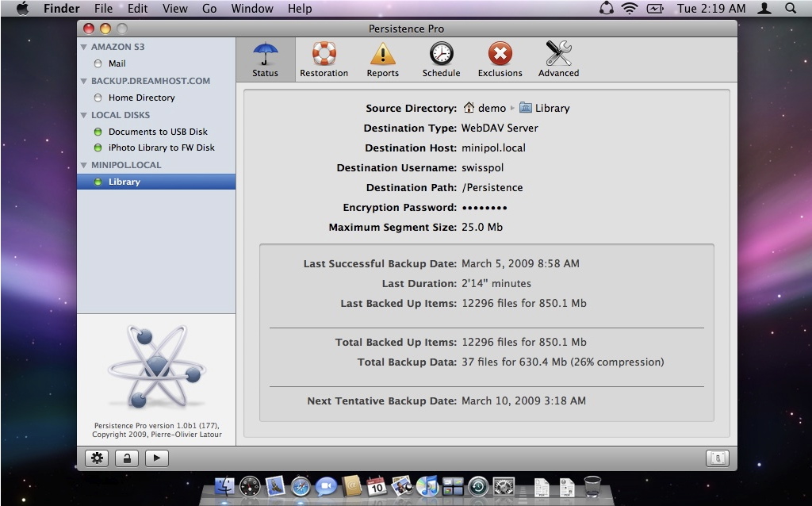Launch Safari compass from the Dock
Image resolution: width=812 pixels, height=506 pixels.
tap(301, 487)
